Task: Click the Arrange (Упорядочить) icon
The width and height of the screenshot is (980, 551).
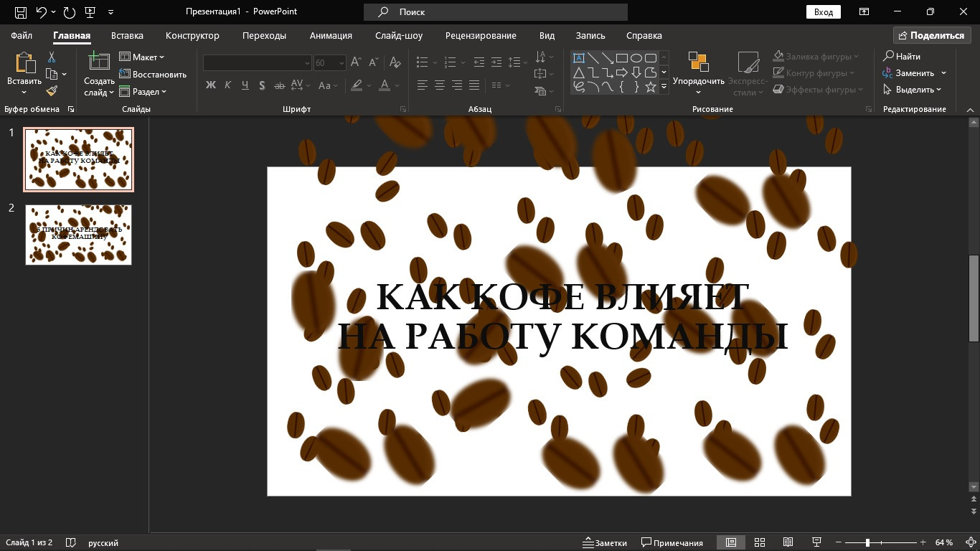Action: 698,63
